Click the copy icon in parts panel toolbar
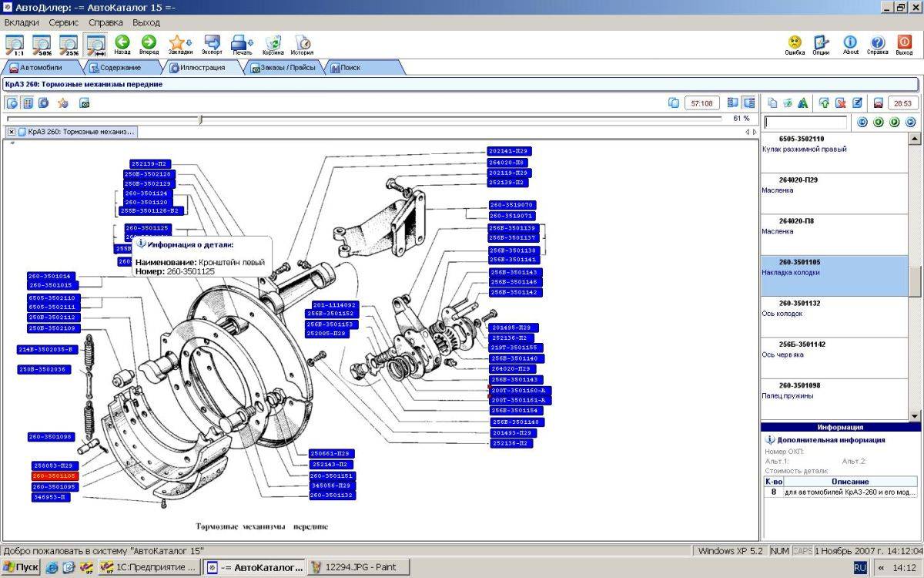 [x=772, y=102]
